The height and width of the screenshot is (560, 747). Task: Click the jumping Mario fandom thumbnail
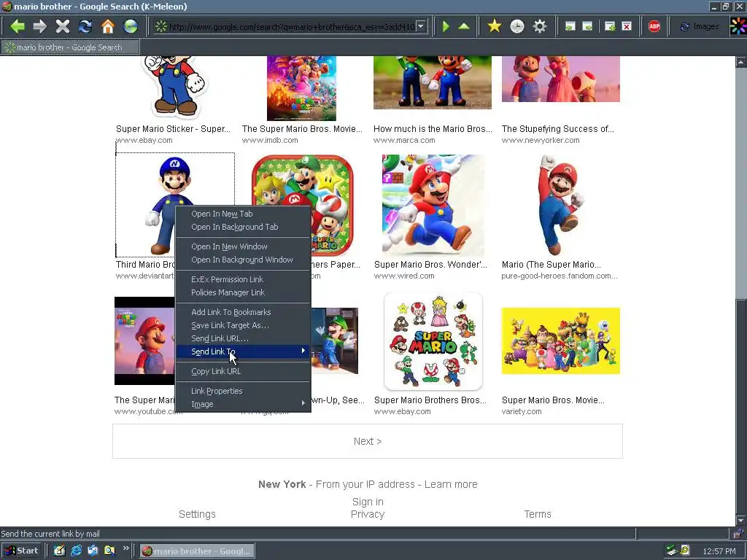pyautogui.click(x=560, y=205)
